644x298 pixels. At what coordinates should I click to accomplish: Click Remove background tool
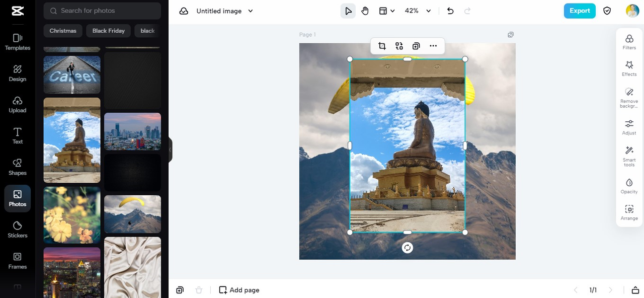coord(629,98)
